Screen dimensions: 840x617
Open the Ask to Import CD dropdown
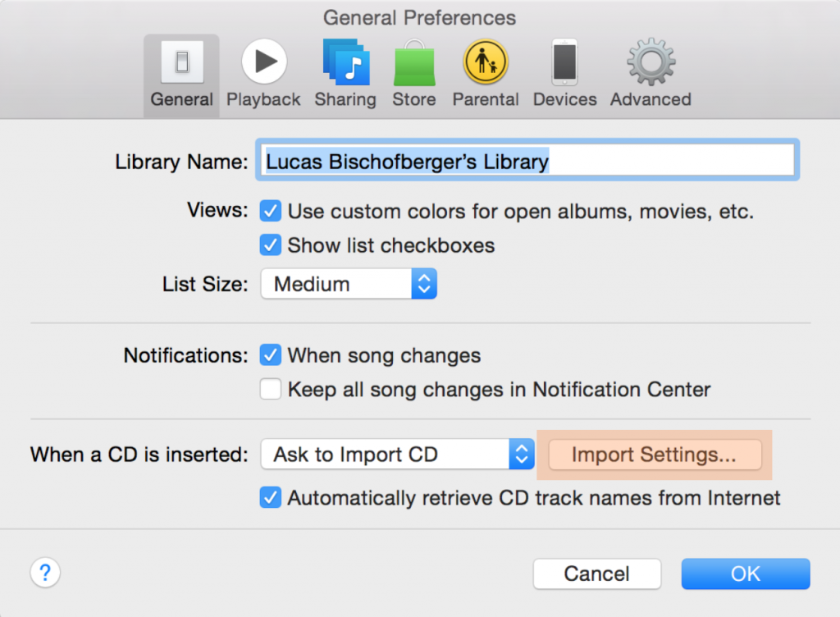point(397,455)
